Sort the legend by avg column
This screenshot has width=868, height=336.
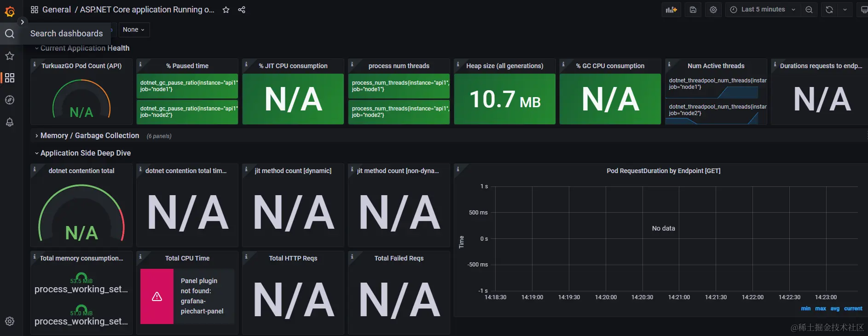click(x=835, y=309)
